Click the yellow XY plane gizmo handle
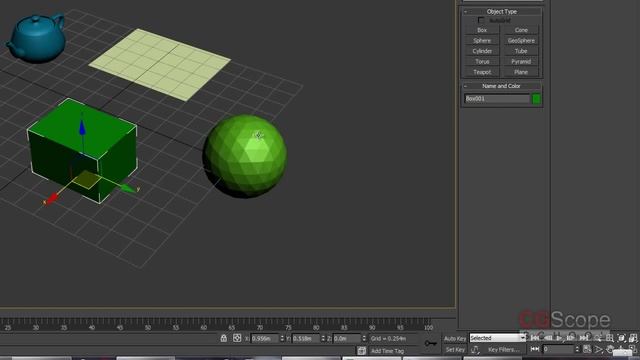This screenshot has height=360, width=640. [87, 180]
